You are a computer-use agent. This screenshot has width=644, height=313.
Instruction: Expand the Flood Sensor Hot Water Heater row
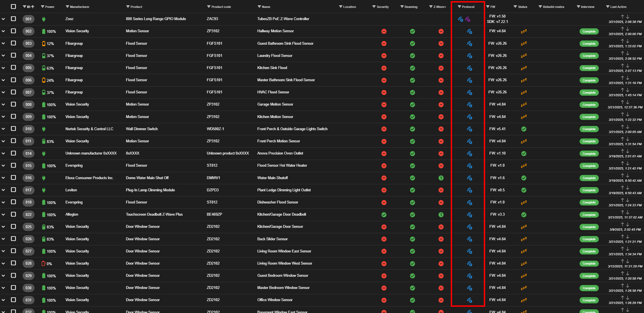(3, 166)
